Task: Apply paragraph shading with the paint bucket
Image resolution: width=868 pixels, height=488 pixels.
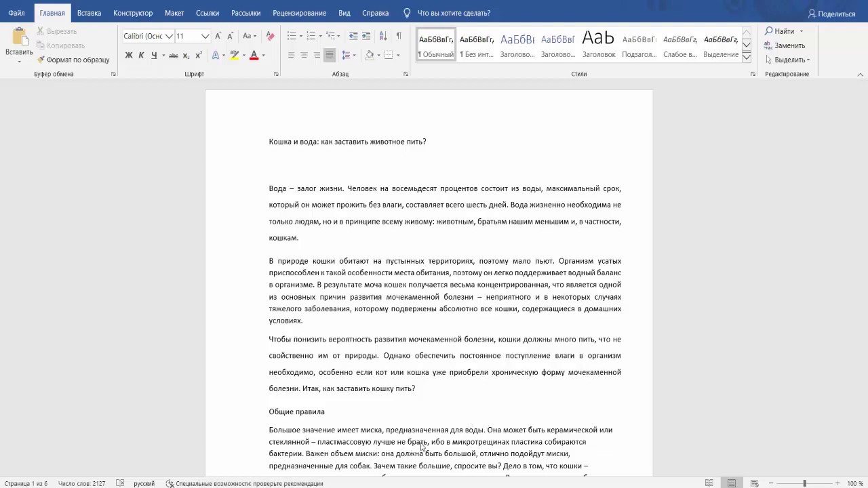Action: [x=370, y=56]
